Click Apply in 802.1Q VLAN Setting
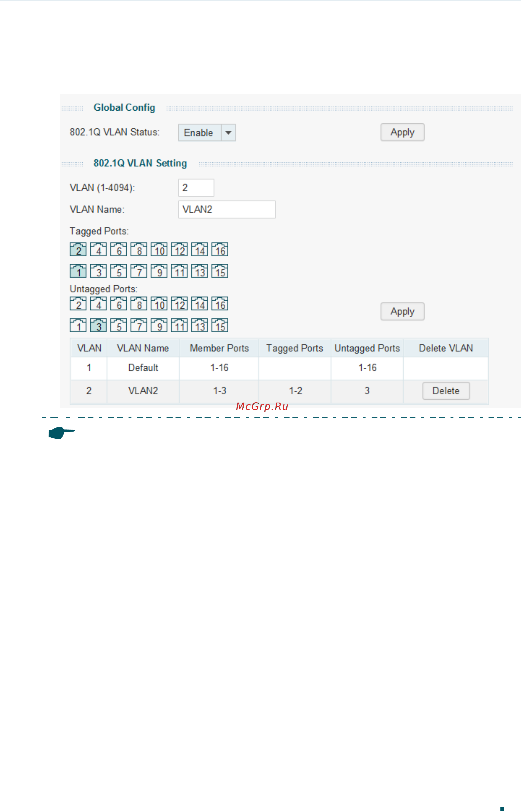521x812 pixels. click(x=402, y=311)
